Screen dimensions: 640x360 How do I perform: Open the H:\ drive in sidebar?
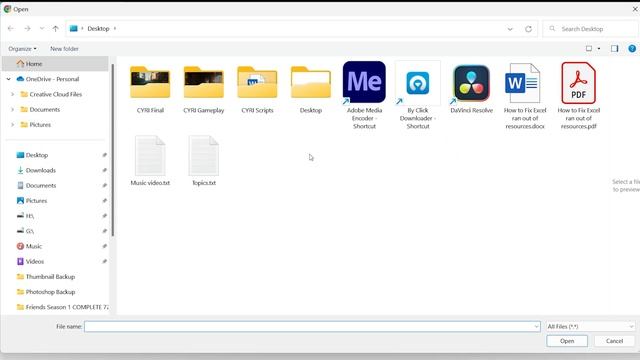point(29,216)
